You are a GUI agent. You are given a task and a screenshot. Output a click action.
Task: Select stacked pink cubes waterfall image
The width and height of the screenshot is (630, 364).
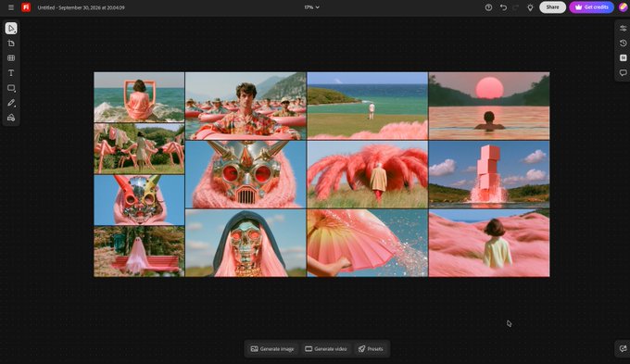(x=489, y=174)
